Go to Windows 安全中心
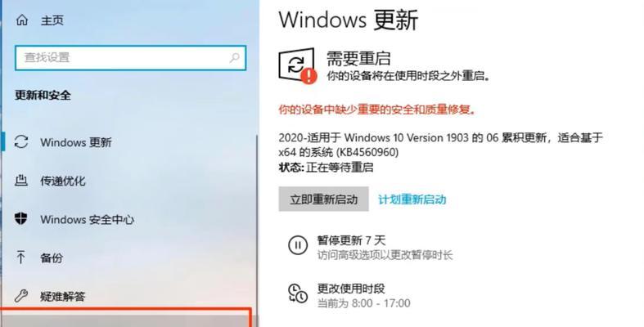Viewport: 644px width, 327px height. coord(87,220)
